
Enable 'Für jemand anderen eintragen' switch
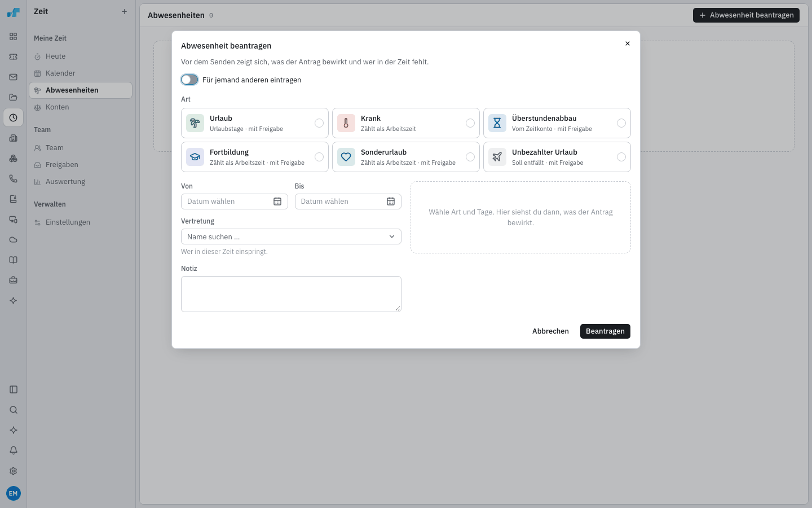[x=189, y=80]
